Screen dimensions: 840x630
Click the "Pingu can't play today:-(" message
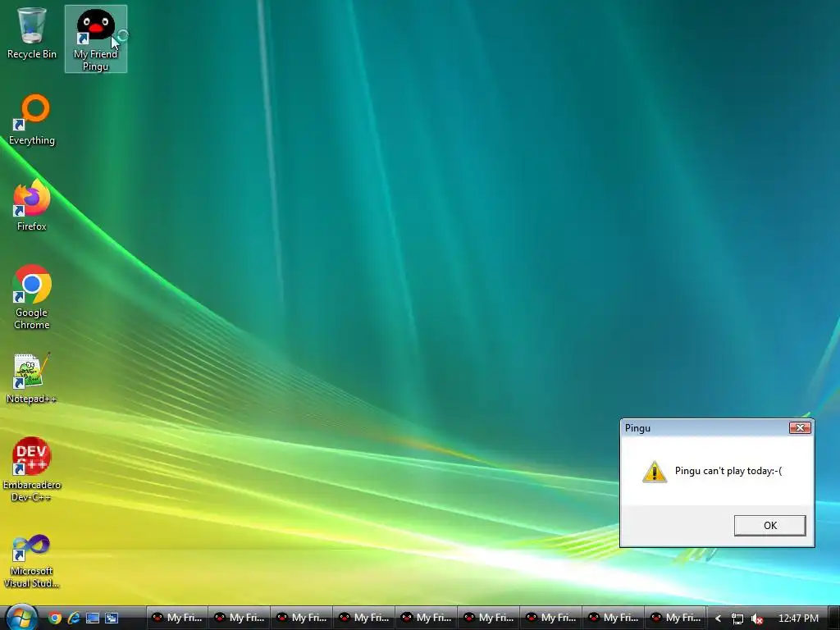click(x=728, y=471)
